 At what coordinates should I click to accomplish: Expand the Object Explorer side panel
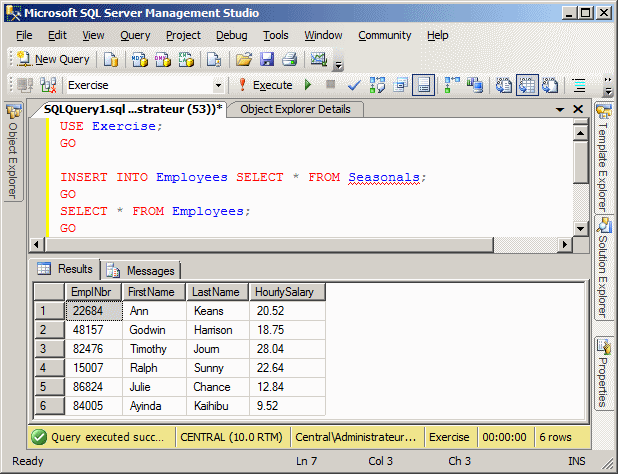pyautogui.click(x=13, y=152)
